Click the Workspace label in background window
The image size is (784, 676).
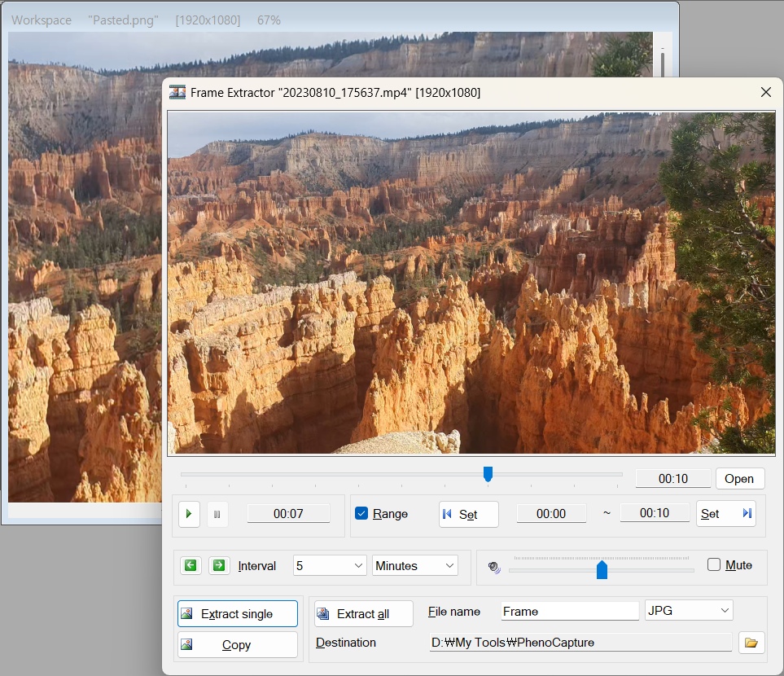pos(42,20)
